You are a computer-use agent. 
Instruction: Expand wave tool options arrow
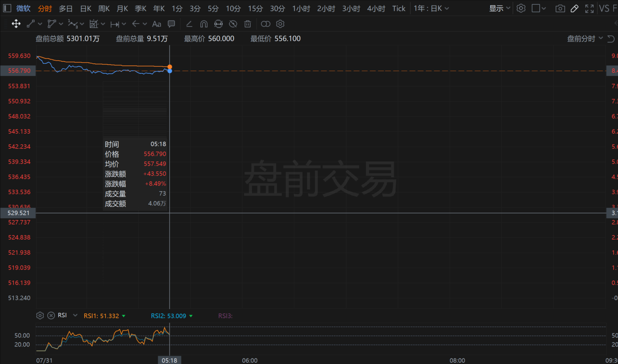click(82, 24)
